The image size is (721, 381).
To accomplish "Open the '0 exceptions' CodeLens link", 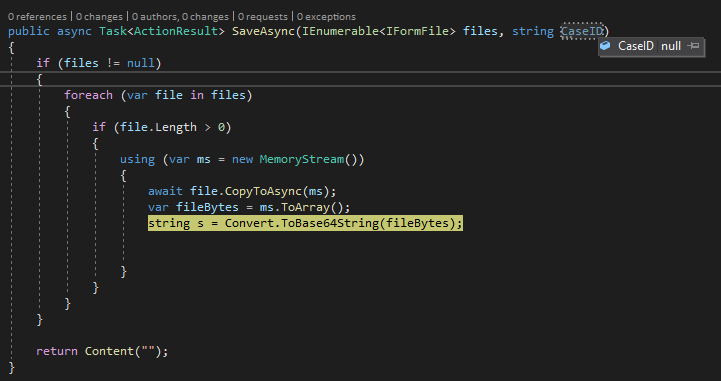I will point(326,17).
